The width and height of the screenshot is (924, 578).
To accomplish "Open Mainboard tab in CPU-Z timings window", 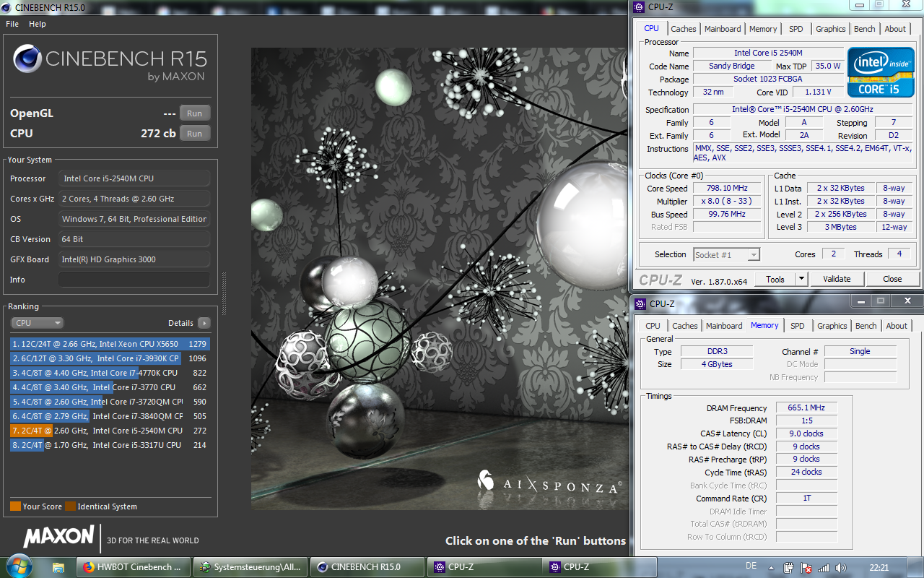I will (x=724, y=326).
